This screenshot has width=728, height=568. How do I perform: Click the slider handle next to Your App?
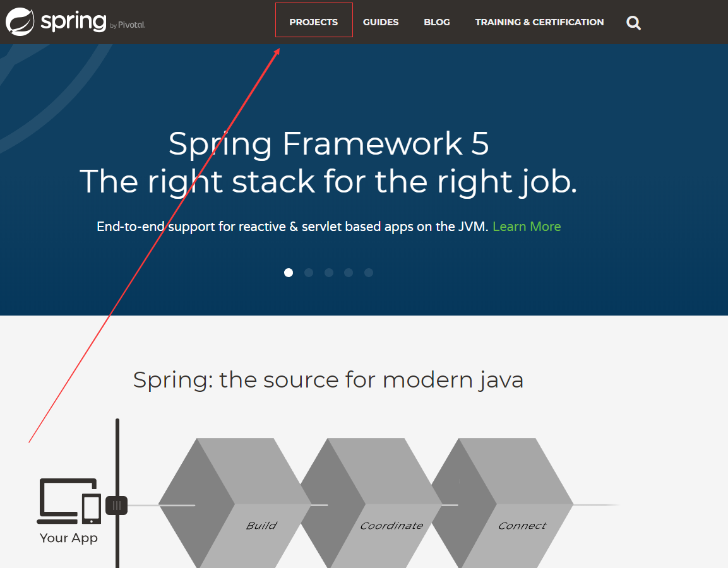117,505
